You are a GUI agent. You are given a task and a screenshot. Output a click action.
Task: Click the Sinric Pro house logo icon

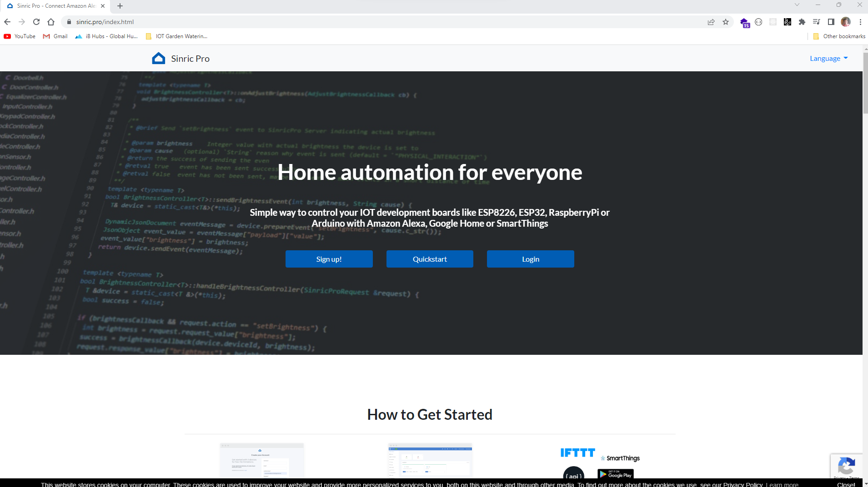tap(159, 58)
